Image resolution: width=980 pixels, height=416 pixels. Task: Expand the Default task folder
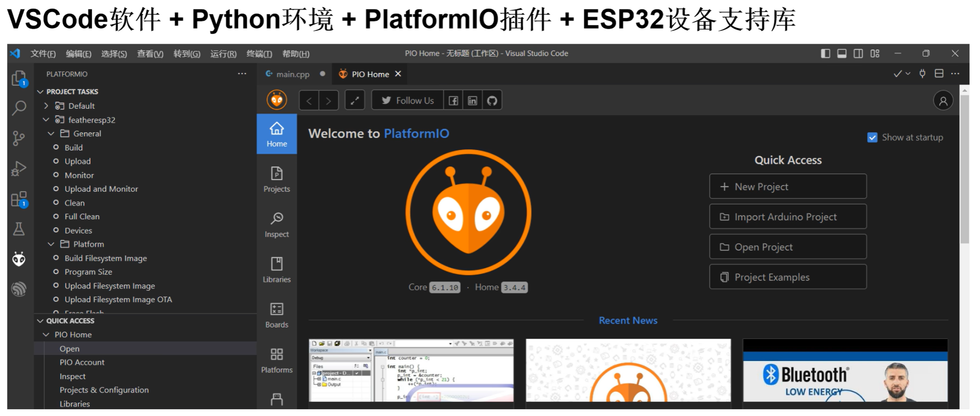point(47,105)
